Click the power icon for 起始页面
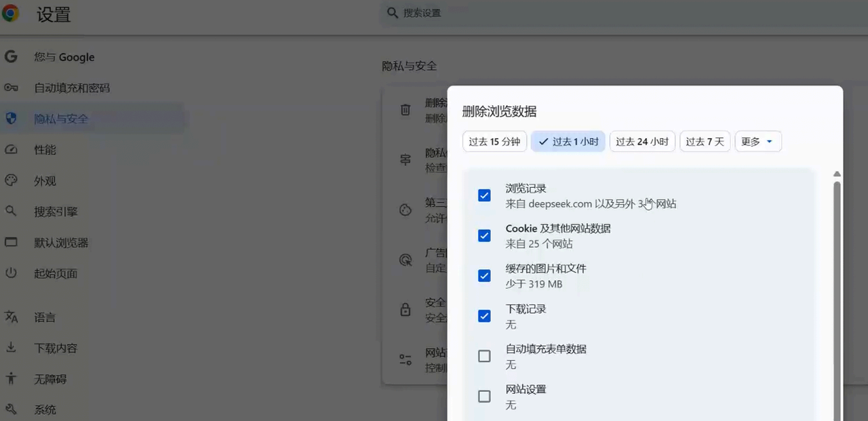This screenshot has width=868, height=421. click(x=11, y=273)
